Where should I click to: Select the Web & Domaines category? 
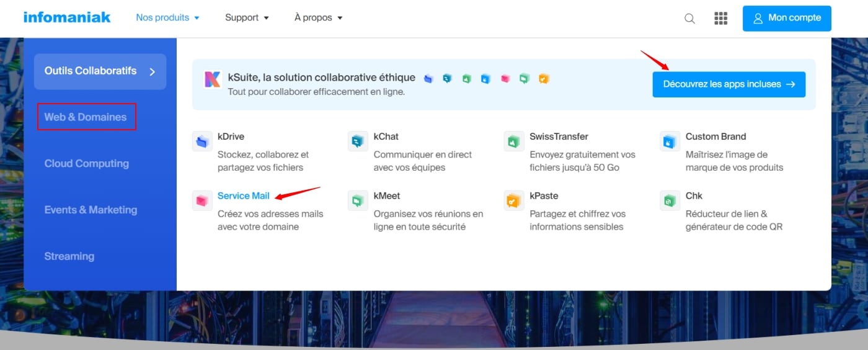click(86, 117)
